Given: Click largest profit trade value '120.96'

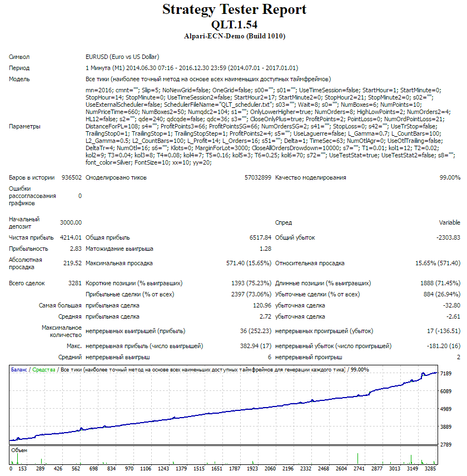Looking at the screenshot, I should point(262,305).
